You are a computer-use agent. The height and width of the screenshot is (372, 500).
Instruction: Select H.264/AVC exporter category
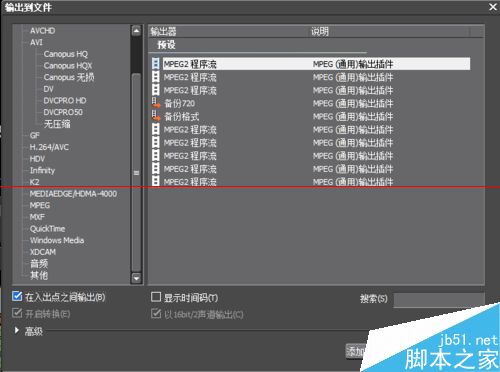click(49, 147)
